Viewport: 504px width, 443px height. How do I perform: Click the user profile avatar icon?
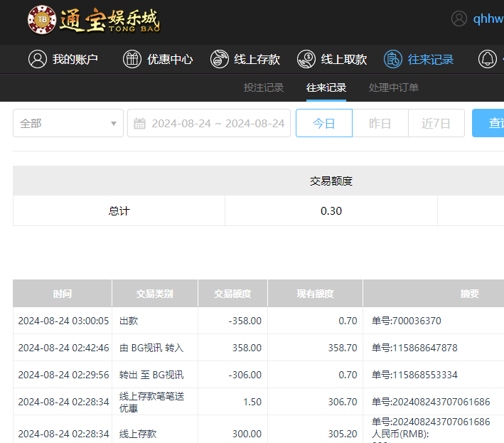[459, 19]
